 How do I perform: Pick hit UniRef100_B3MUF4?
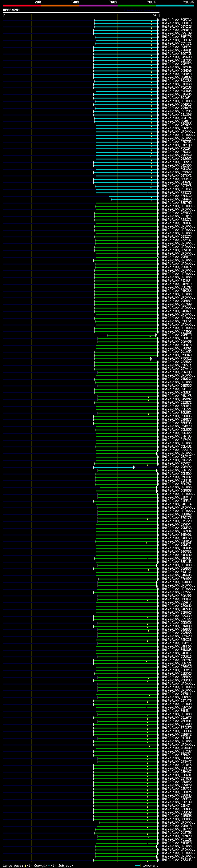(176, 406)
